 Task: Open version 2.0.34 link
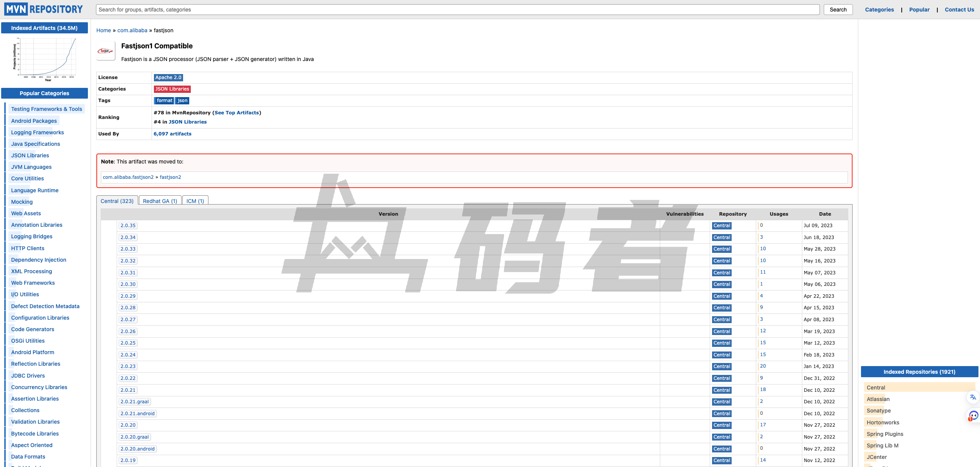tap(128, 238)
